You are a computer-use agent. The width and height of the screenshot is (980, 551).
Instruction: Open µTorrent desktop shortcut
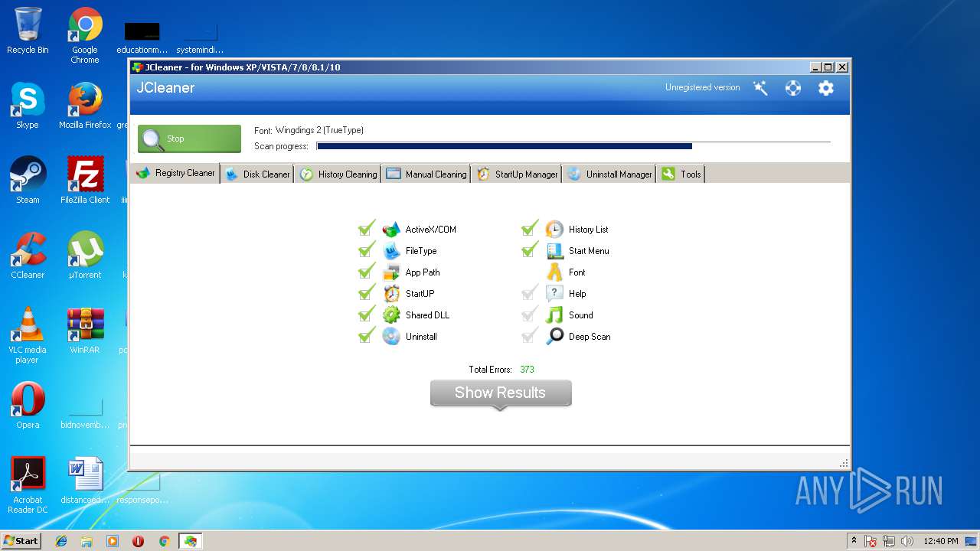(x=85, y=256)
